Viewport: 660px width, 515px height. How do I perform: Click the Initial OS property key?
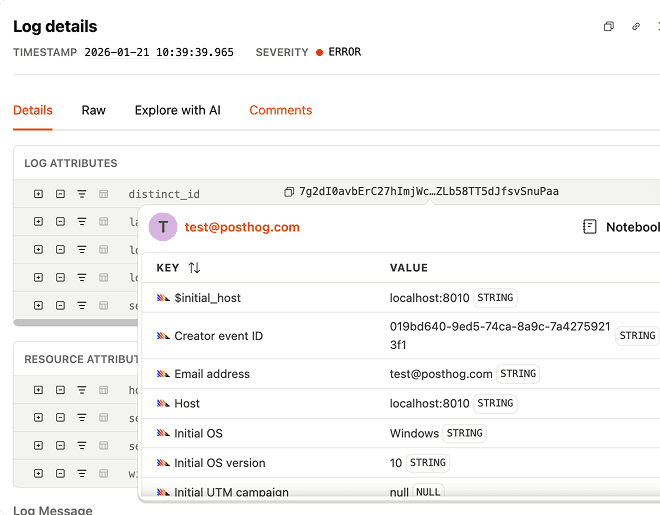click(198, 433)
